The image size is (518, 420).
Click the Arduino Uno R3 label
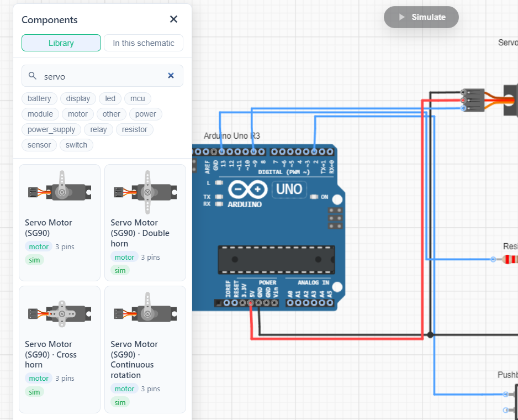232,136
